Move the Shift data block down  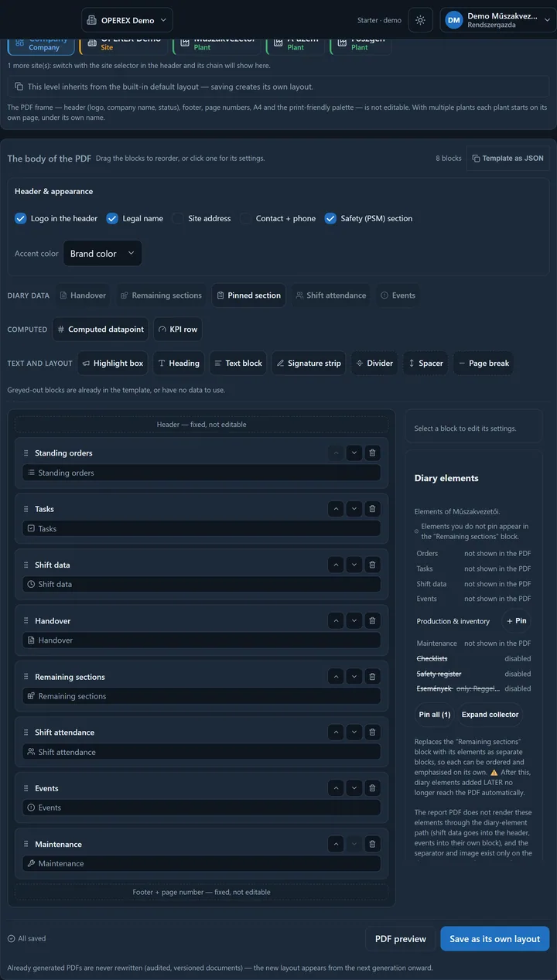pos(354,565)
